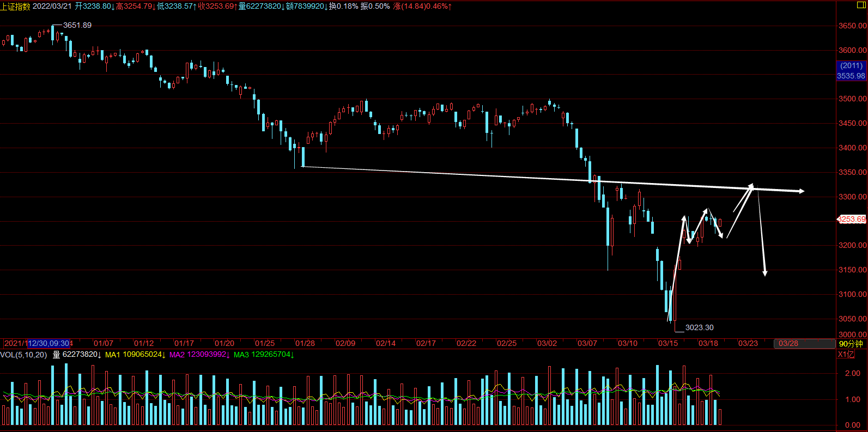The width and height of the screenshot is (868, 432).
Task: Click the closing price 收3253.69
Action: click(218, 7)
